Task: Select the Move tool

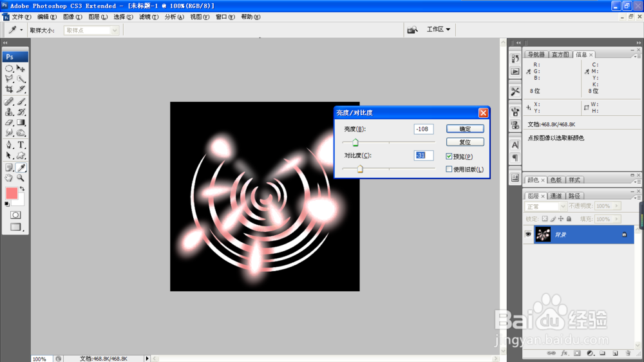Action: tap(21, 69)
